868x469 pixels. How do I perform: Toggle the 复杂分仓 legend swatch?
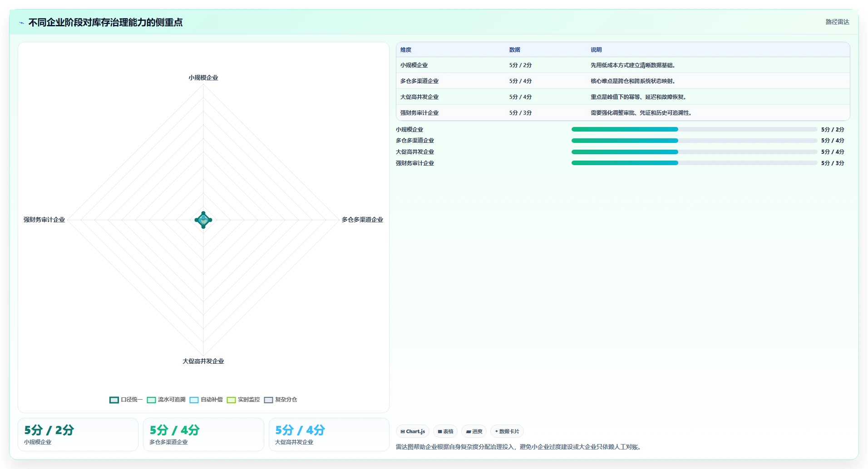268,400
